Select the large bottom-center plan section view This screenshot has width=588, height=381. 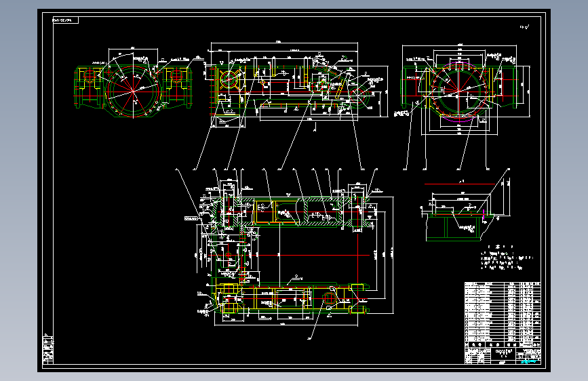(296, 255)
